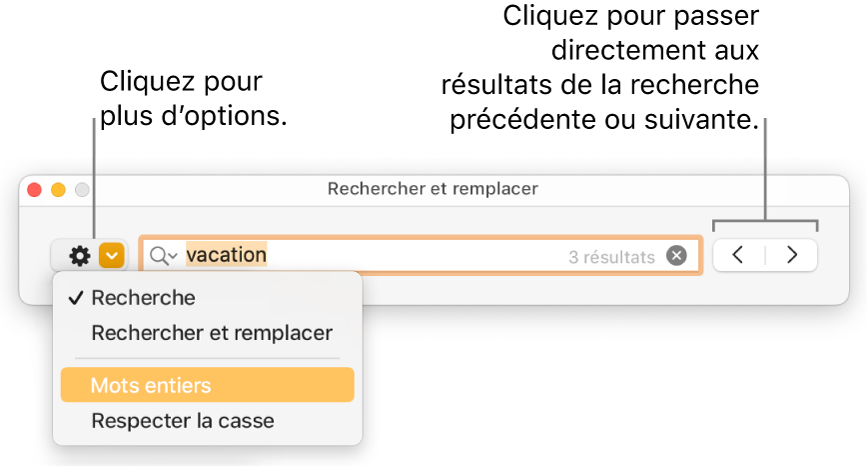Clear the search text with the X icon
The height and width of the screenshot is (466, 867).
pos(677,256)
